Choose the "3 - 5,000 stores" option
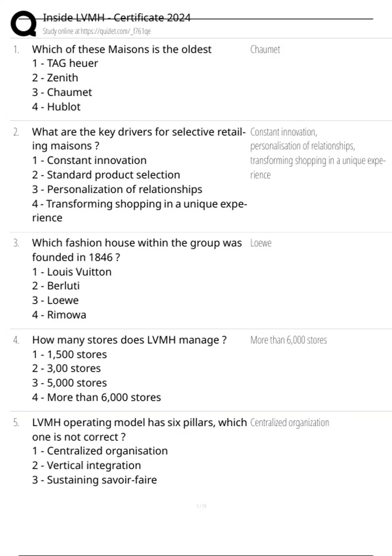The height and width of the screenshot is (556, 392). pyautogui.click(x=70, y=383)
